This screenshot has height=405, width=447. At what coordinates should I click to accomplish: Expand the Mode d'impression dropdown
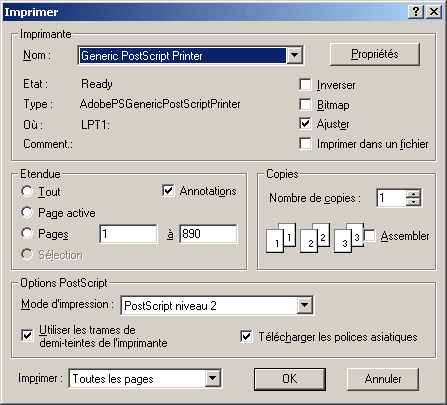(304, 305)
